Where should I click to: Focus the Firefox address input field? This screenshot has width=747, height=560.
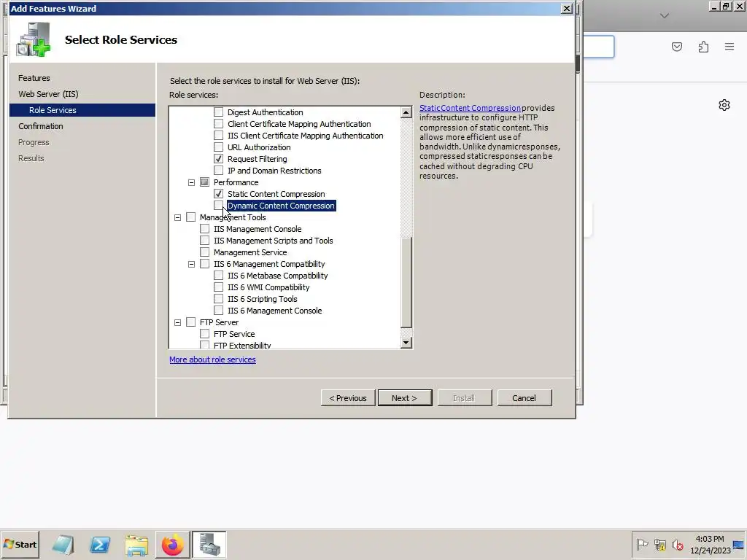pos(599,47)
